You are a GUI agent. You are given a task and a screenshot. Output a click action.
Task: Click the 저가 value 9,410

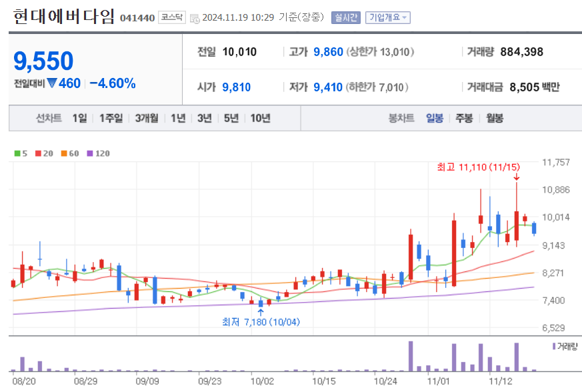[328, 87]
